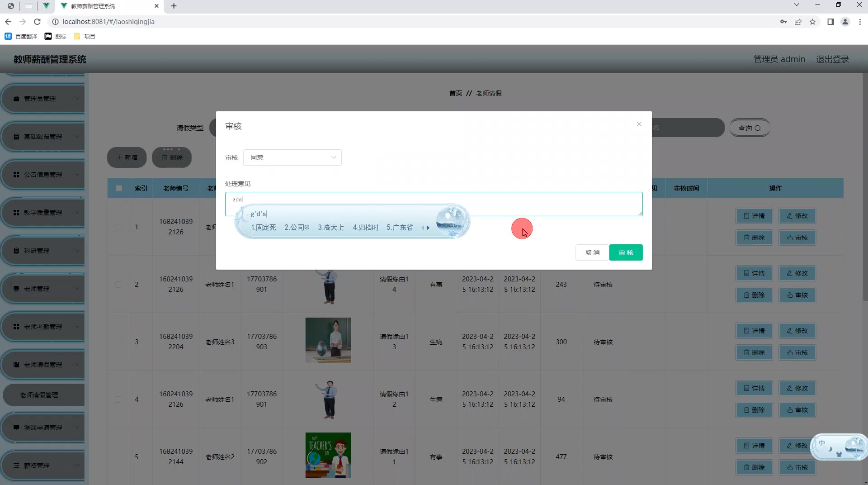Check the checkbox for row 5
The height and width of the screenshot is (485, 868).
click(118, 457)
